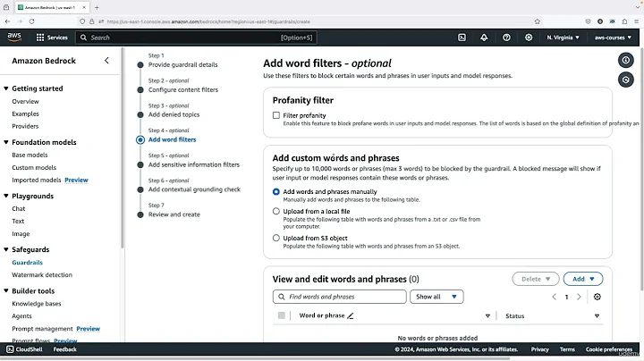Viewport: 644px width, 361px height.
Task: Open the help question mark icon
Action: pos(506,38)
